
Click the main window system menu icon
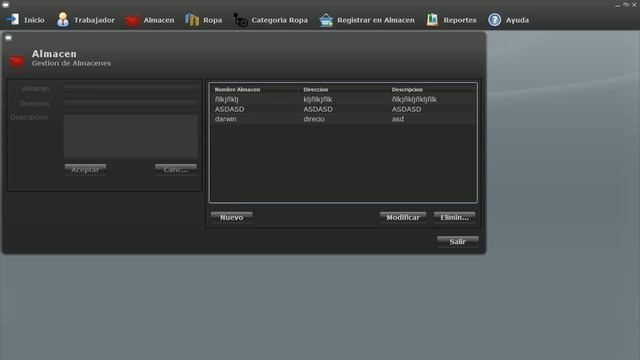pyautogui.click(x=5, y=4)
